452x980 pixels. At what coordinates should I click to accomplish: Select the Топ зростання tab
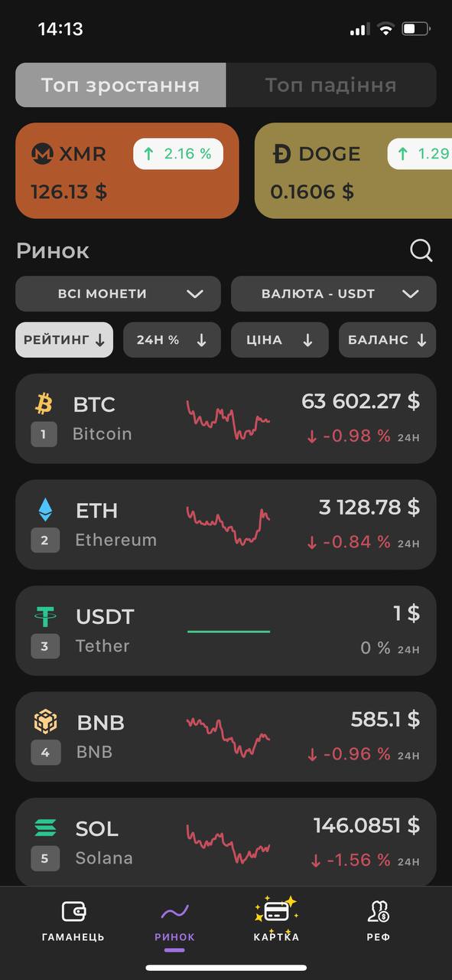120,85
